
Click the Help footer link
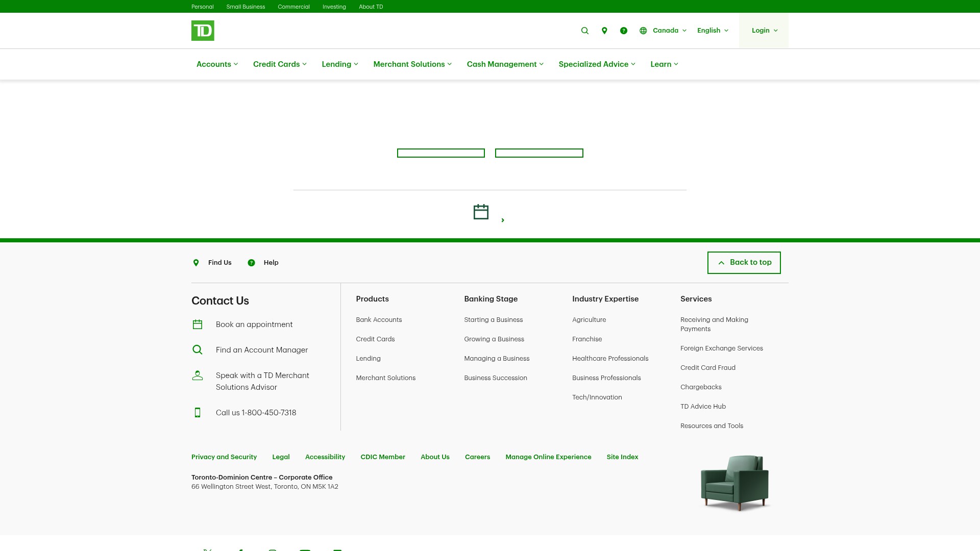tap(271, 263)
